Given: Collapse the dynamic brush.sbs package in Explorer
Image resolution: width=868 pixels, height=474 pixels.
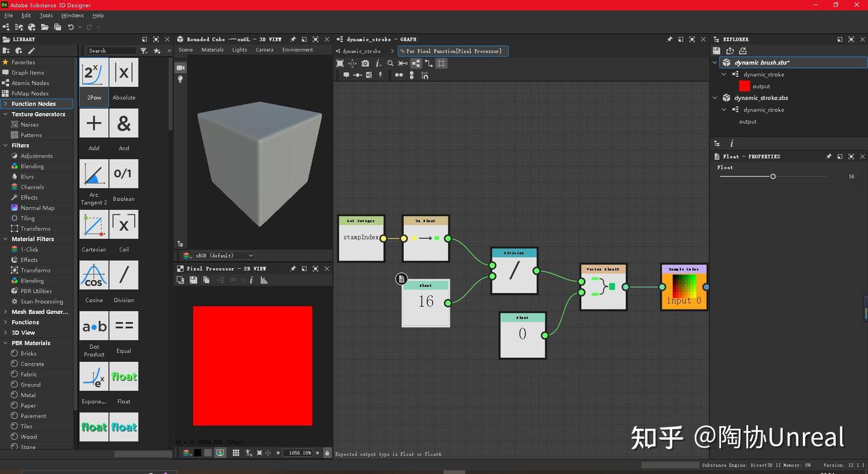Looking at the screenshot, I should [x=715, y=63].
